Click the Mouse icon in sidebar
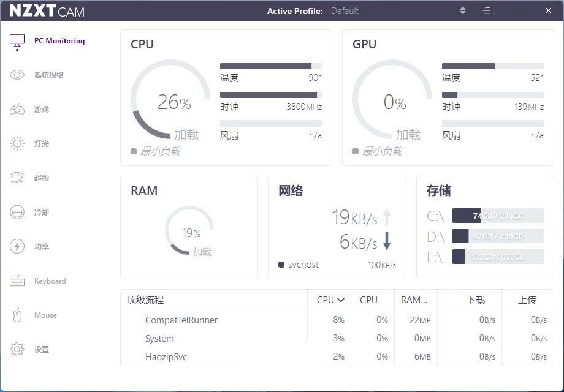The image size is (564, 392). (x=17, y=315)
